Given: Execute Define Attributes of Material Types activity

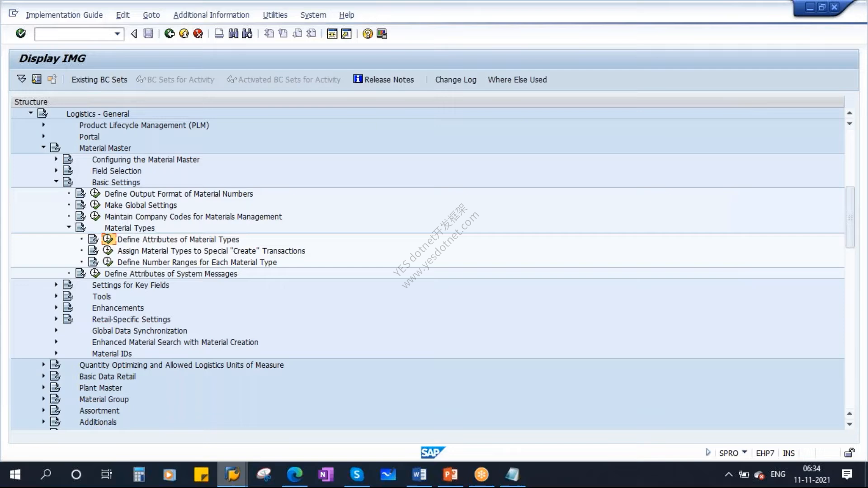Looking at the screenshot, I should 108,239.
